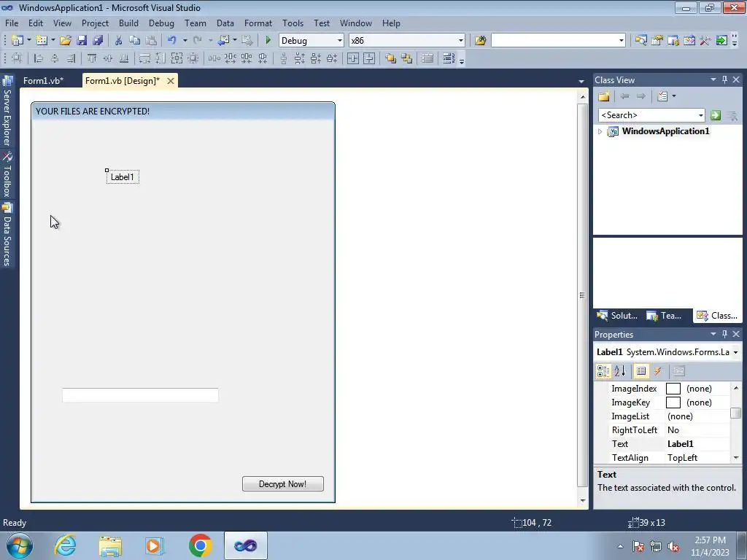Image resolution: width=747 pixels, height=560 pixels.
Task: Click the Make Same Size icon
Action: 177,58
